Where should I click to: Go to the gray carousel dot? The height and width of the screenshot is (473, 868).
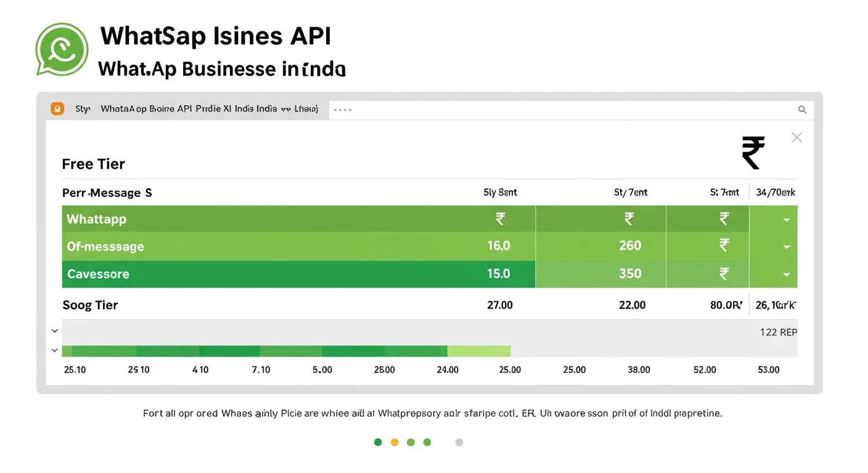click(x=459, y=442)
